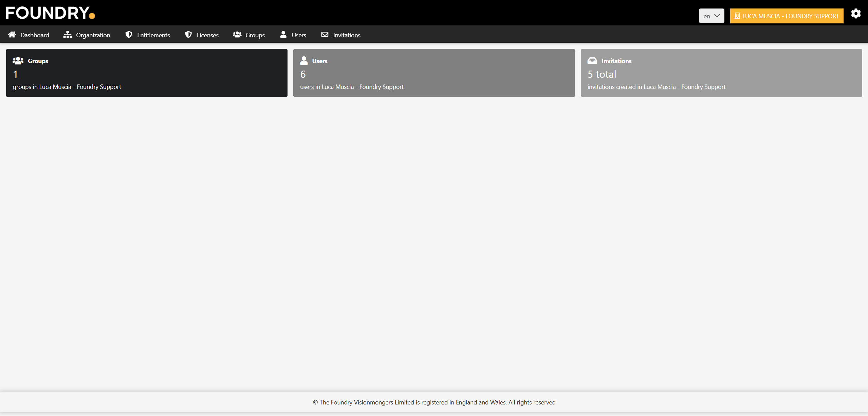Click the groups count '1'
Screen dimensions: 868x416
15,74
